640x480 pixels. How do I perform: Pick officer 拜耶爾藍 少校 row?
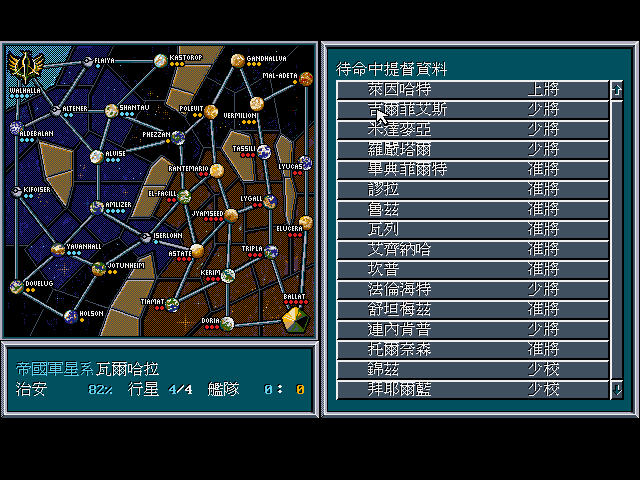473,389
